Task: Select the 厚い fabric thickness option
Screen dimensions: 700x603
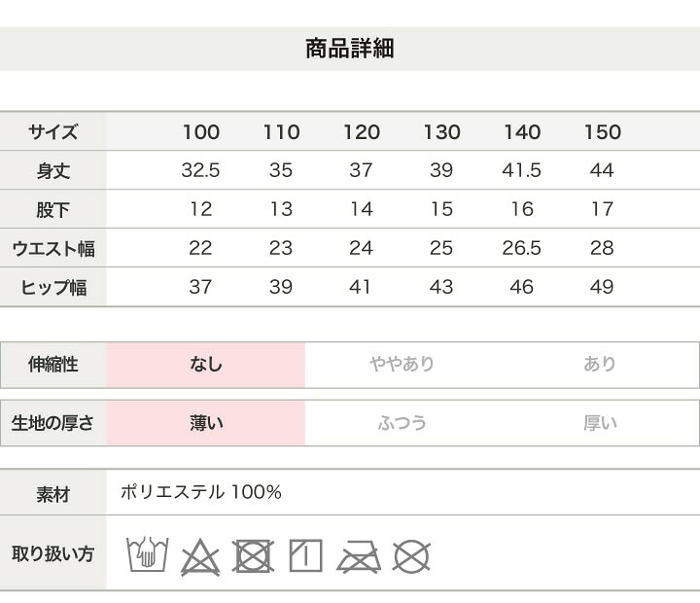Action: pos(600,422)
